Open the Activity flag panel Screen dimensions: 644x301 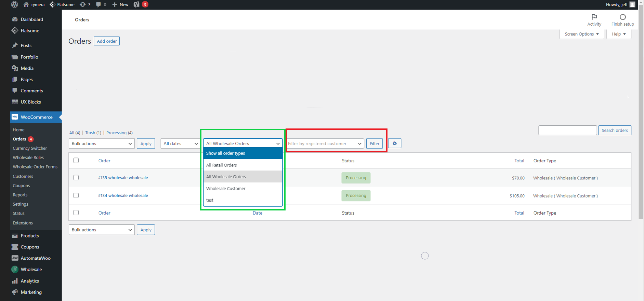594,20
